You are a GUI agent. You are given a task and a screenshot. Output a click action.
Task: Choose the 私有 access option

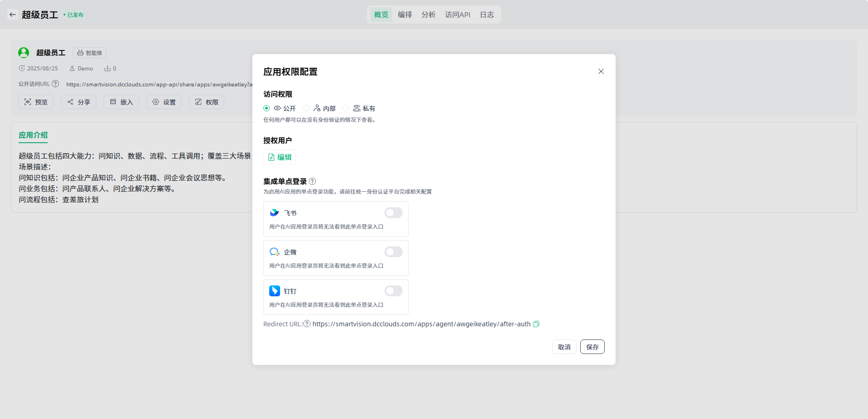pyautogui.click(x=346, y=108)
